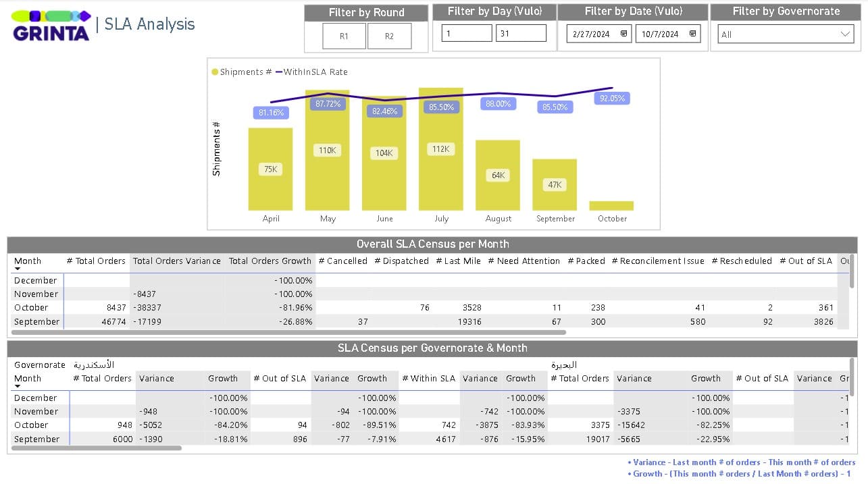Select the August shipments bar
Viewport: 868px width, 484px height.
(498, 176)
